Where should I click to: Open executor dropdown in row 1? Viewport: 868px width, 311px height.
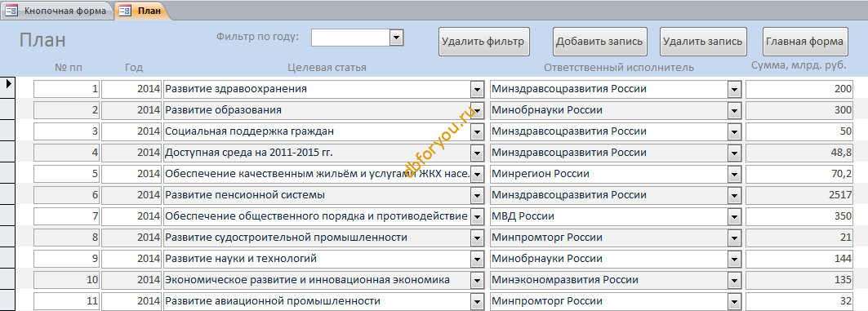click(x=734, y=89)
